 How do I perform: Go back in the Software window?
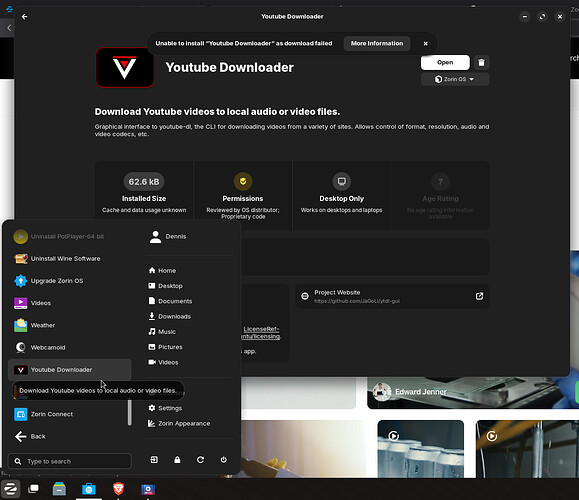click(24, 17)
